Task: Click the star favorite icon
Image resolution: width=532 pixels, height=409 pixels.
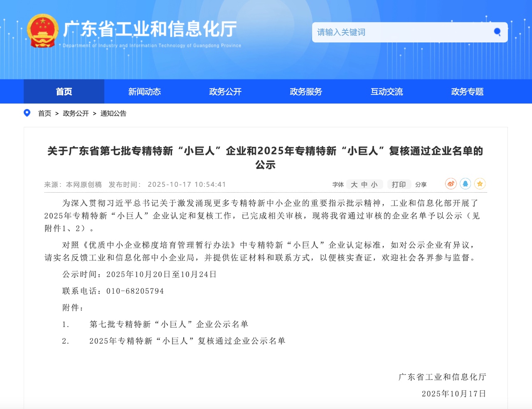Action: pos(480,183)
